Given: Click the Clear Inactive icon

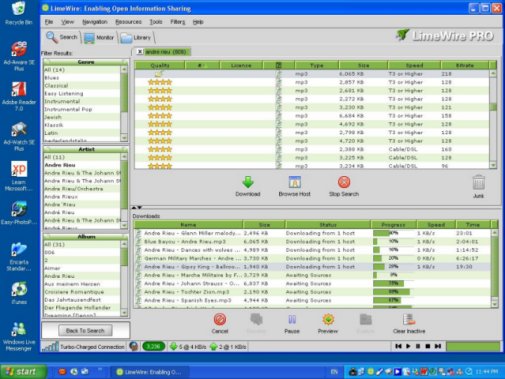Looking at the screenshot, I should (x=409, y=319).
